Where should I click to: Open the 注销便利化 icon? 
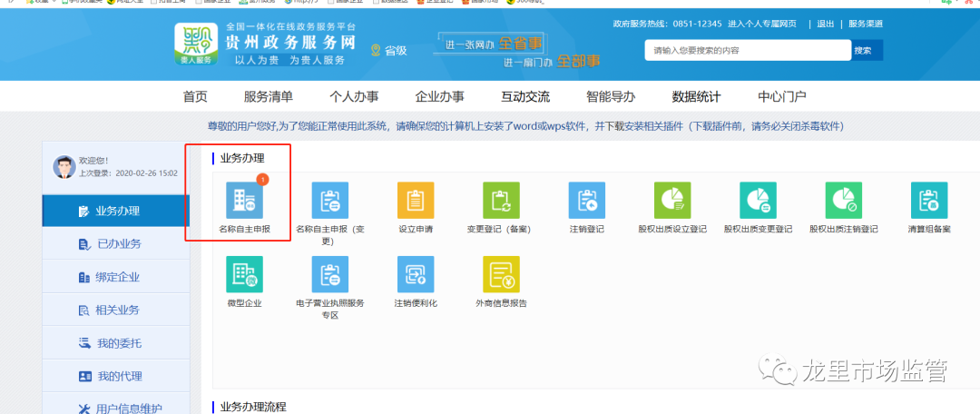(x=416, y=274)
